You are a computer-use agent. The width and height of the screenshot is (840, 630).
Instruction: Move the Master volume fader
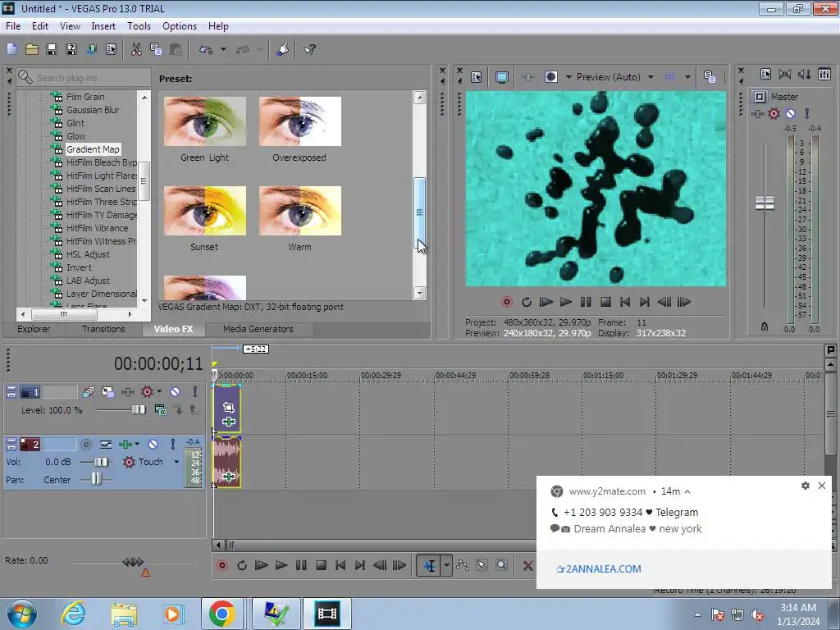[x=765, y=203]
